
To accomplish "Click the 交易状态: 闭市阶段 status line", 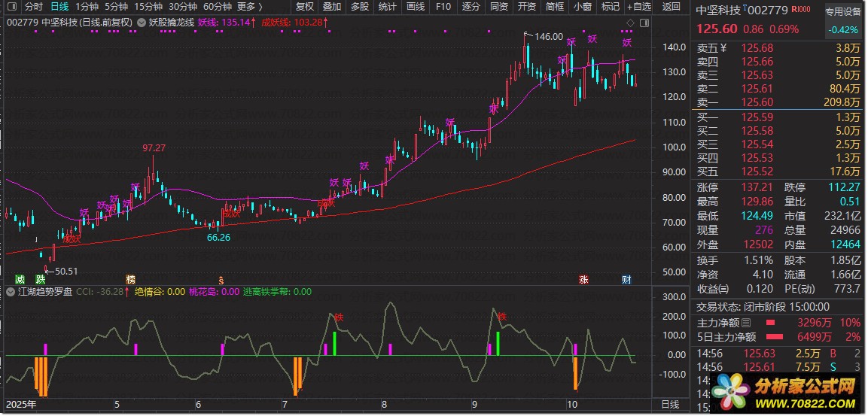I will pos(763,307).
